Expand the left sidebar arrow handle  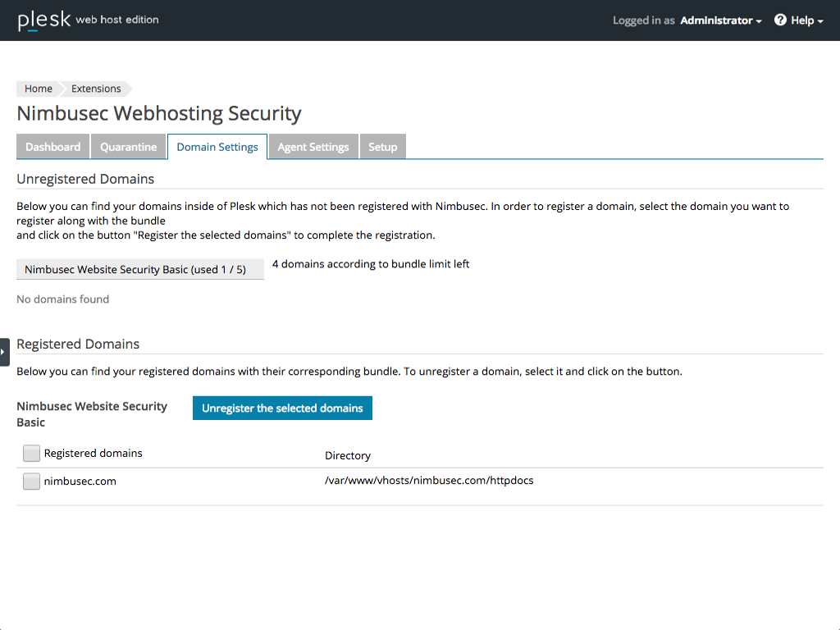click(4, 352)
